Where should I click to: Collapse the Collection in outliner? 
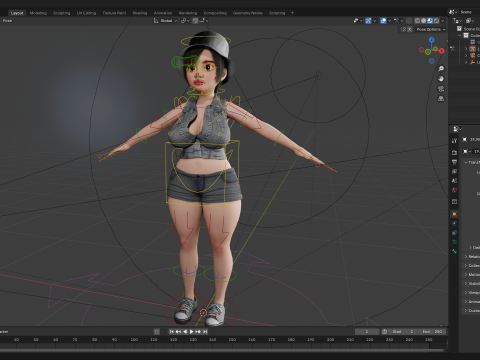tap(460, 35)
